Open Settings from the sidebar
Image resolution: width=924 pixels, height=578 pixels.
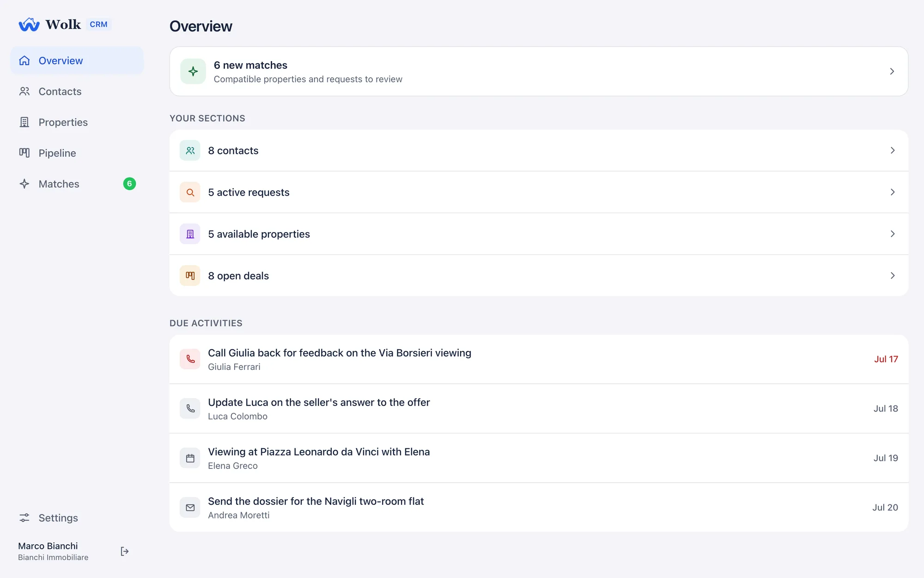(x=77, y=518)
